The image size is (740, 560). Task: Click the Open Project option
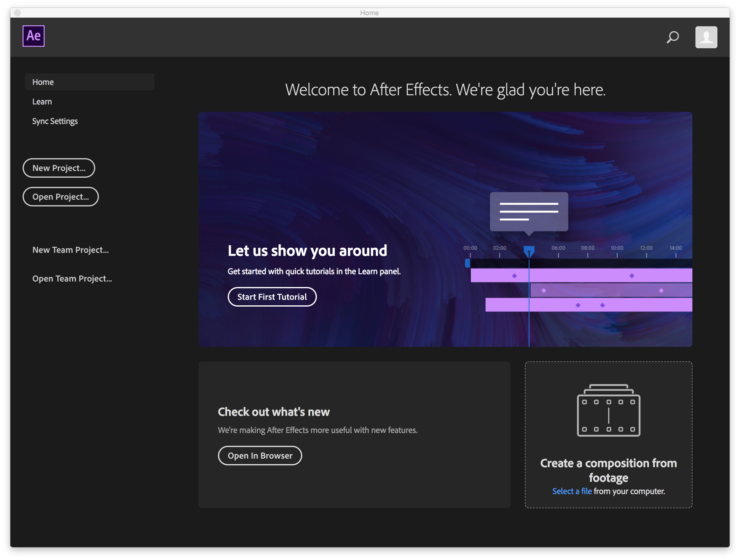click(x=60, y=196)
